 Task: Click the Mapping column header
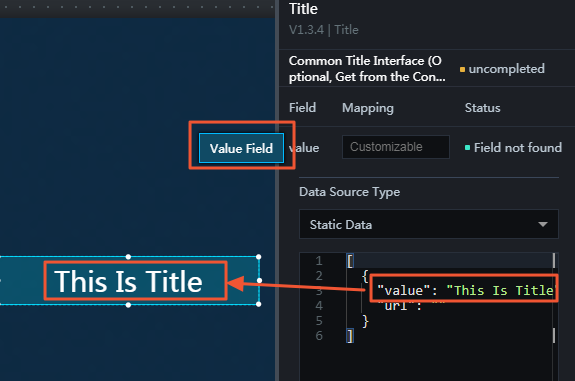pyautogui.click(x=368, y=108)
